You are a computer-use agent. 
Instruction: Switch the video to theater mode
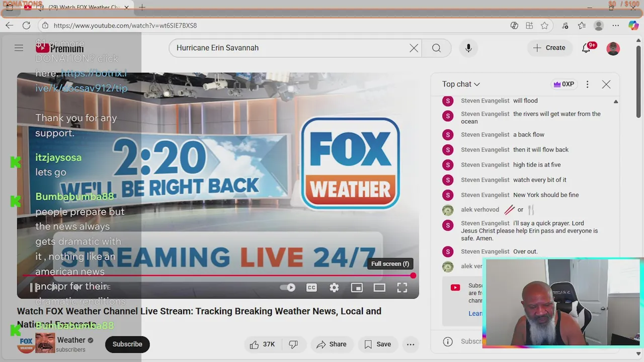[379, 288]
